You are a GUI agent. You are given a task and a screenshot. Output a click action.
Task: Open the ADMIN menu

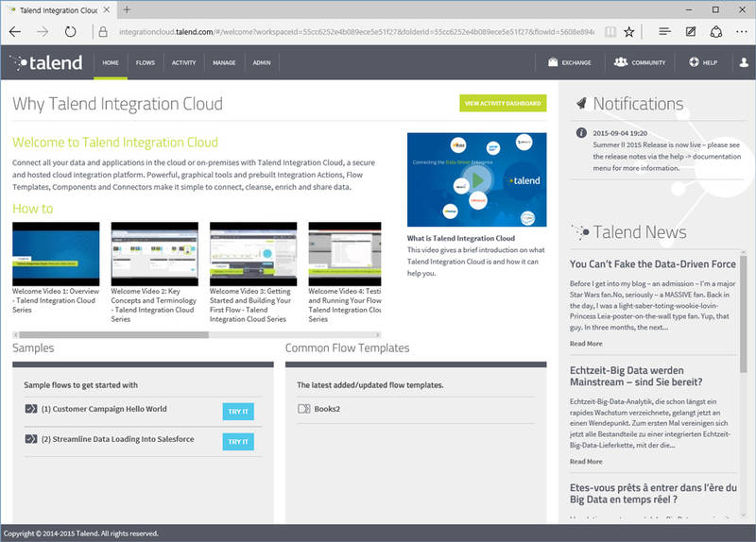(x=262, y=62)
